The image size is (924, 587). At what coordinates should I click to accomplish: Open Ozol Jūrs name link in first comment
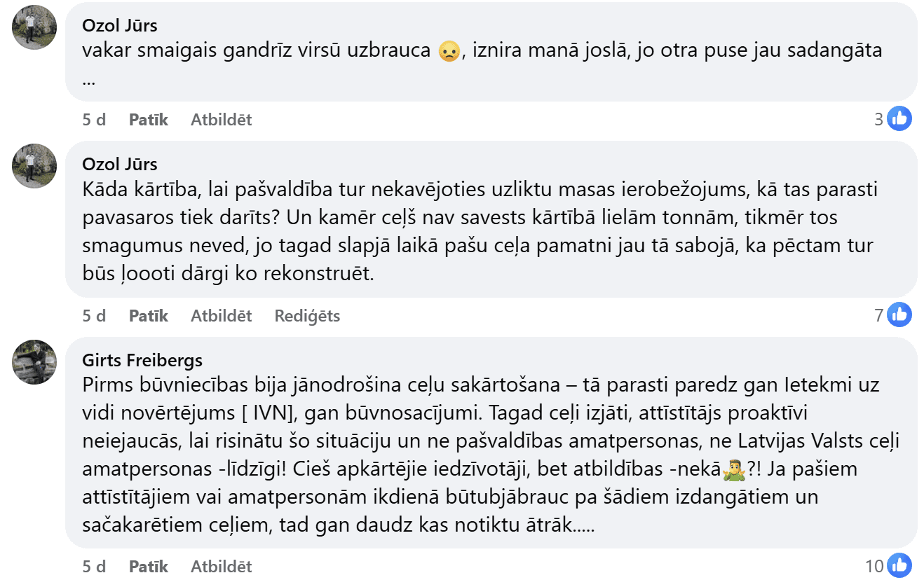pyautogui.click(x=120, y=26)
